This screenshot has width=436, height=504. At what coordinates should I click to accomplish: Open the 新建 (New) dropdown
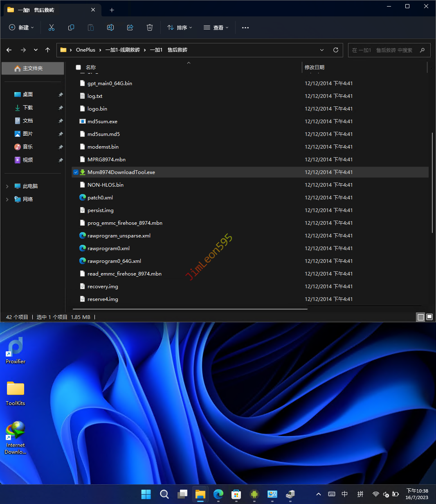pyautogui.click(x=21, y=27)
